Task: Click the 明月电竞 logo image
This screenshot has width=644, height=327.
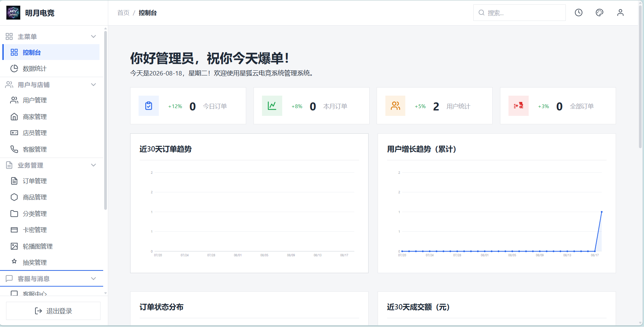Action: (x=13, y=13)
